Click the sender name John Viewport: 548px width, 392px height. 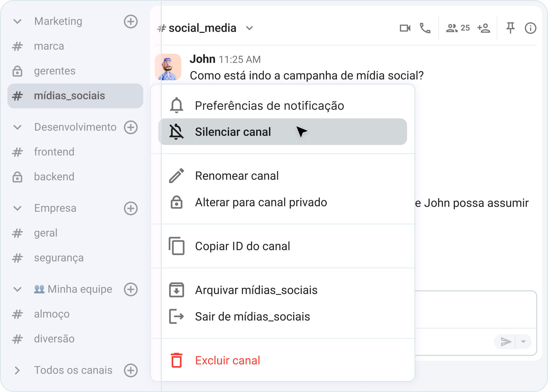pos(203,59)
